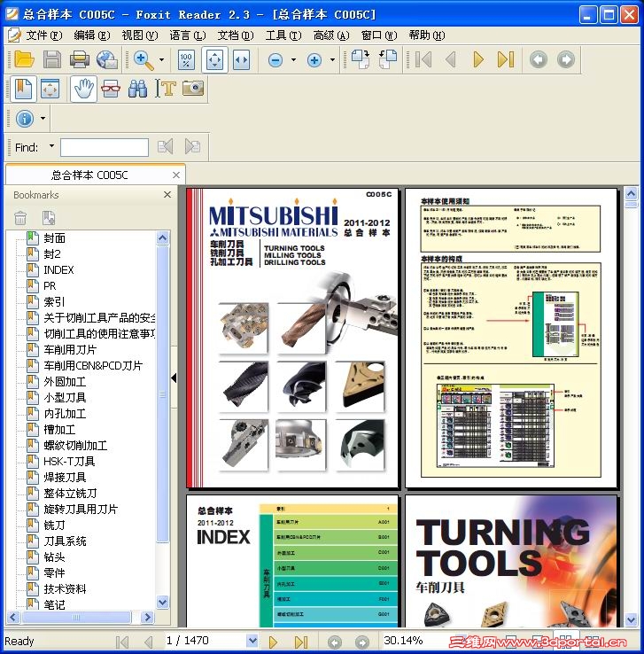Go to next page in status bar
Viewport: 644px width, 654px height.
click(x=273, y=642)
